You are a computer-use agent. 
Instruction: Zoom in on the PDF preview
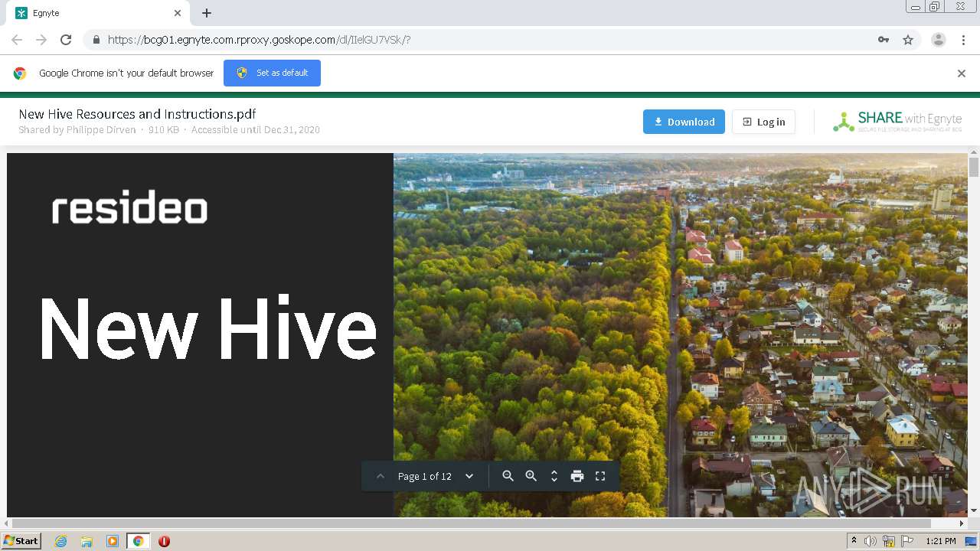click(x=531, y=476)
